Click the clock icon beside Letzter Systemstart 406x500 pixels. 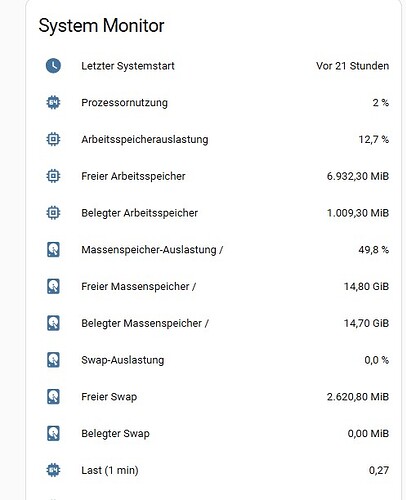point(53,66)
